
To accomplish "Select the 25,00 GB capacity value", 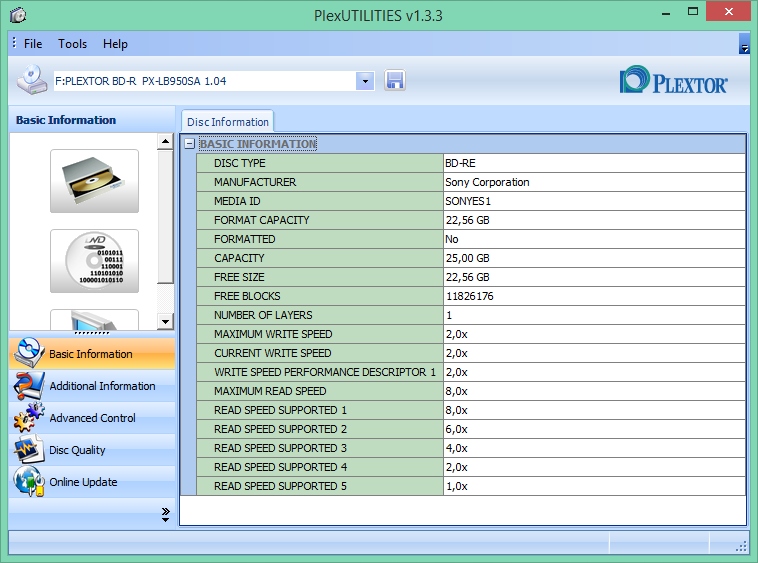I will coord(594,258).
